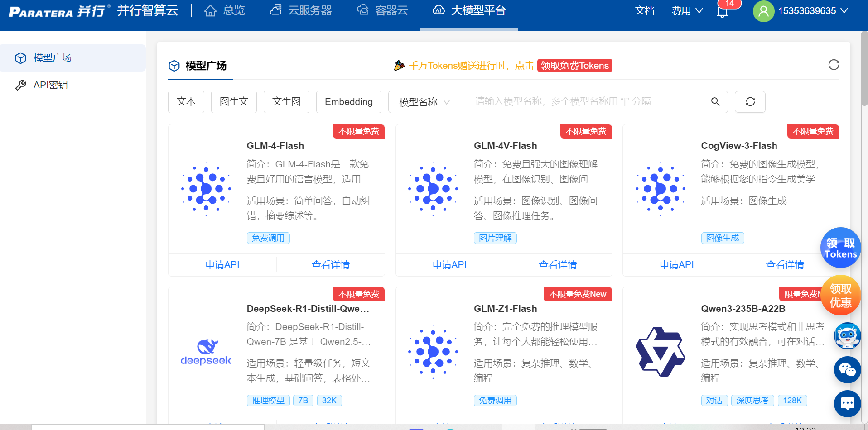Click 申请API for GLM-4-Flash

pos(222,265)
